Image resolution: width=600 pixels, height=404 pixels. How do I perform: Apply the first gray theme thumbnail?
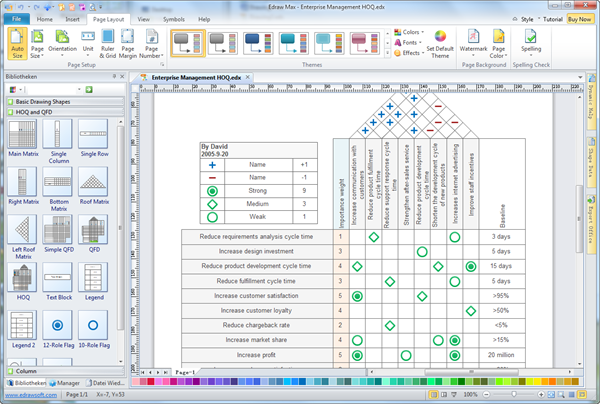(x=188, y=44)
